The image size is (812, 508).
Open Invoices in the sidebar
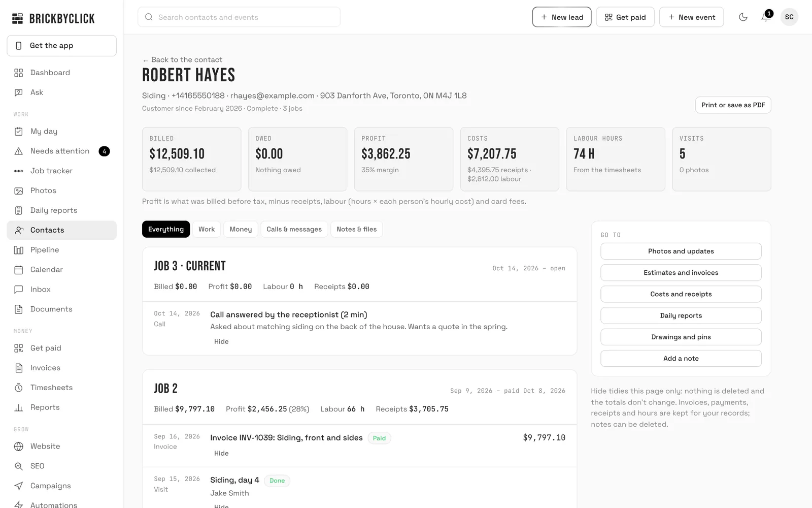pyautogui.click(x=61, y=368)
